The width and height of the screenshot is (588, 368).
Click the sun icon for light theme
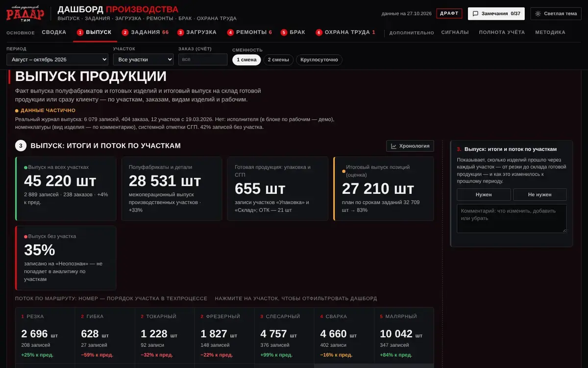click(x=538, y=14)
